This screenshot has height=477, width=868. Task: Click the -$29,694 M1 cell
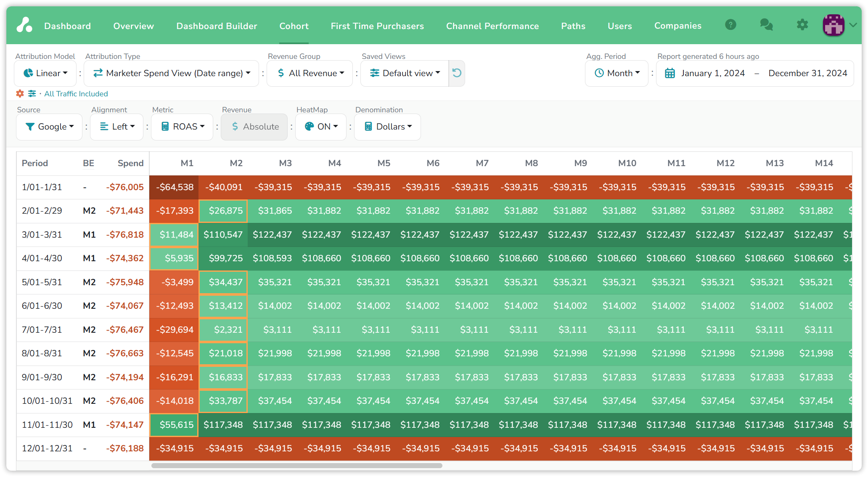click(x=174, y=330)
